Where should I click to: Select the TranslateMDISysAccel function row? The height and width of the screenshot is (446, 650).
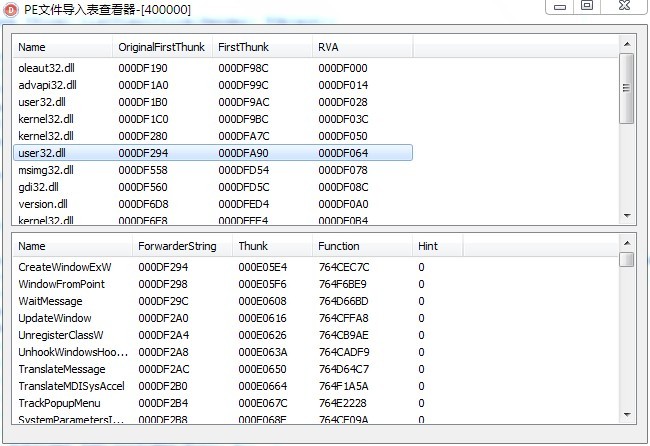pos(238,386)
